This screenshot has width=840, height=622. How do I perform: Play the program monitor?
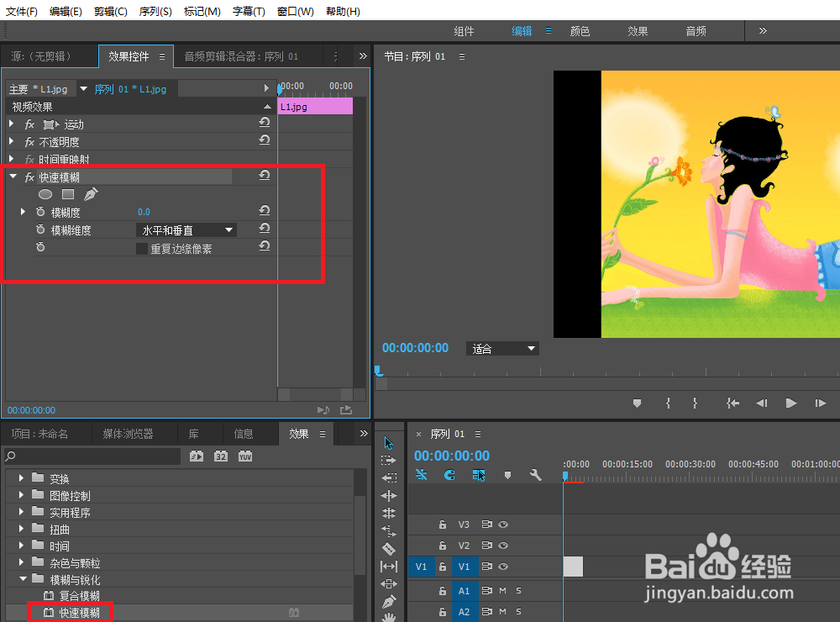790,403
